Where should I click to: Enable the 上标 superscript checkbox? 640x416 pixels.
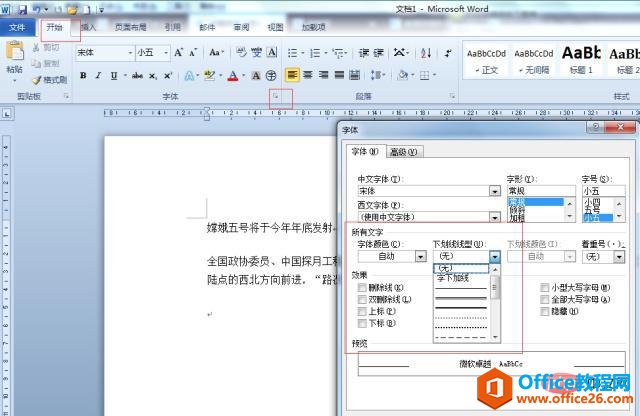[x=362, y=311]
